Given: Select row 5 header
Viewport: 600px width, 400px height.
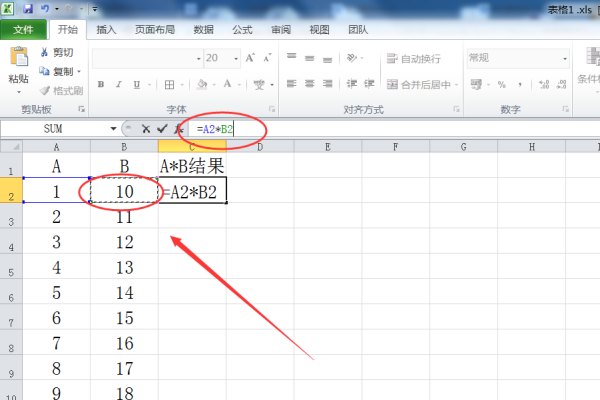Looking at the screenshot, I should (x=11, y=267).
